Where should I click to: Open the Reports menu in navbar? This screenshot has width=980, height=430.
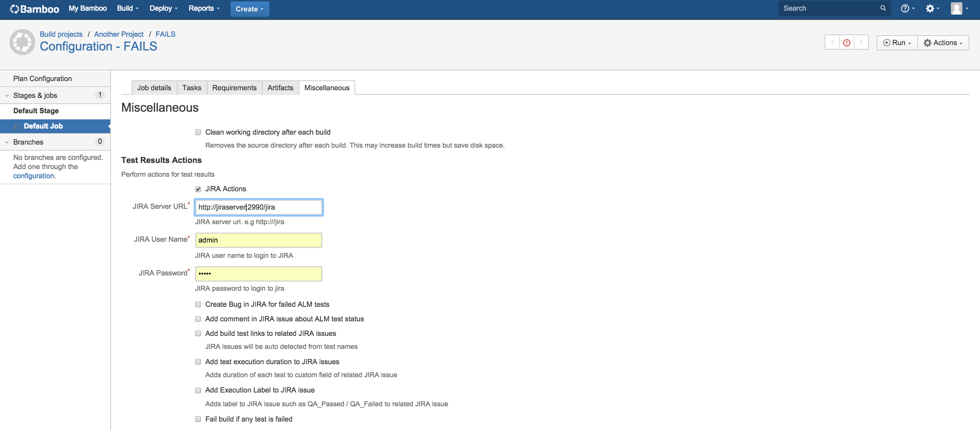[204, 8]
